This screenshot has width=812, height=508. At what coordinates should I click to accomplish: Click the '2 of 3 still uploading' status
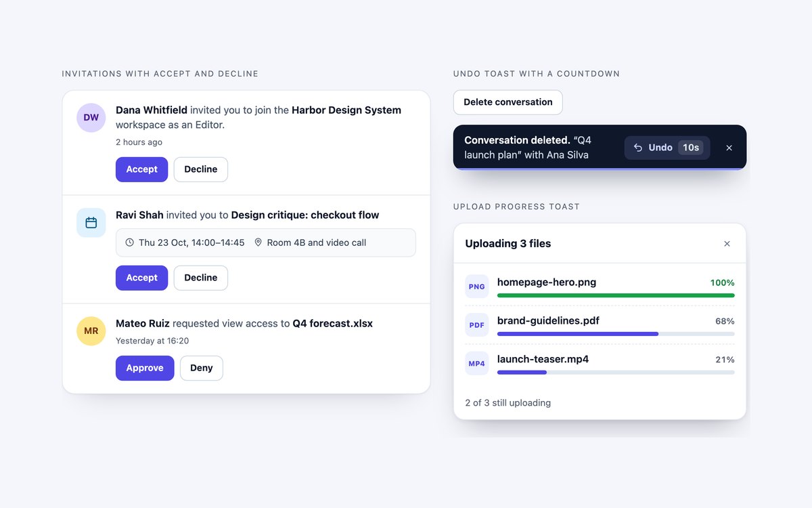(508, 403)
